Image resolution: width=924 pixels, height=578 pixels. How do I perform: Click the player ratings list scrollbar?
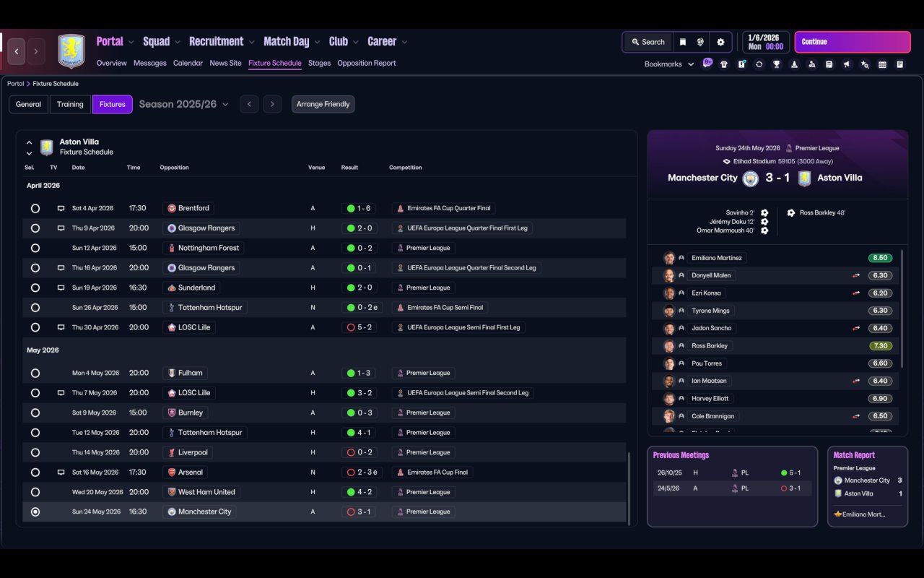pyautogui.click(x=902, y=309)
